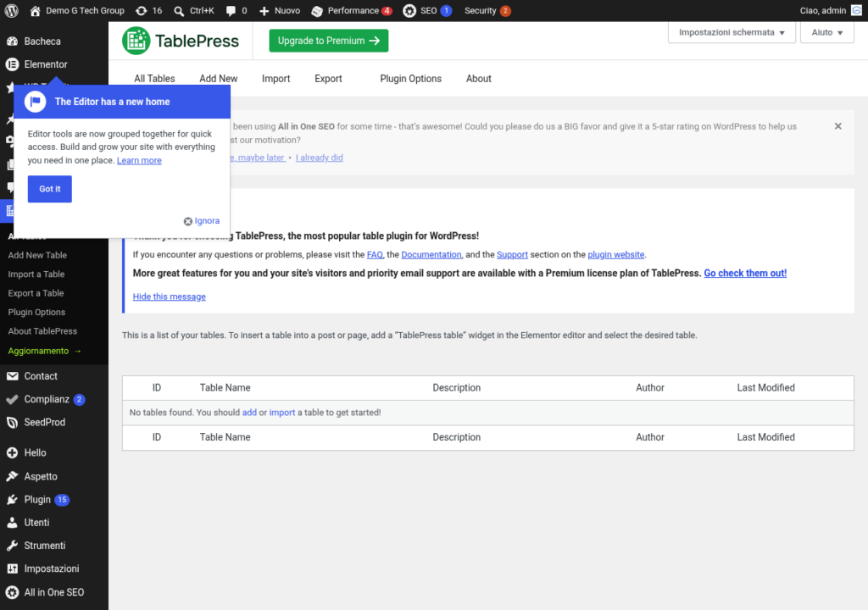Screen dimensions: 868x610
Task: Click the Got it button
Action: coord(50,189)
